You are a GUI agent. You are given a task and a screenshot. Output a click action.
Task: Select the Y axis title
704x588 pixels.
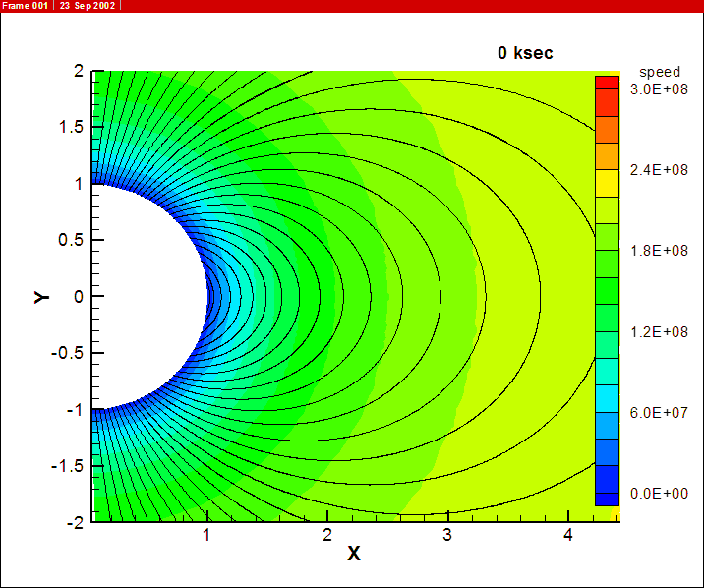41,296
